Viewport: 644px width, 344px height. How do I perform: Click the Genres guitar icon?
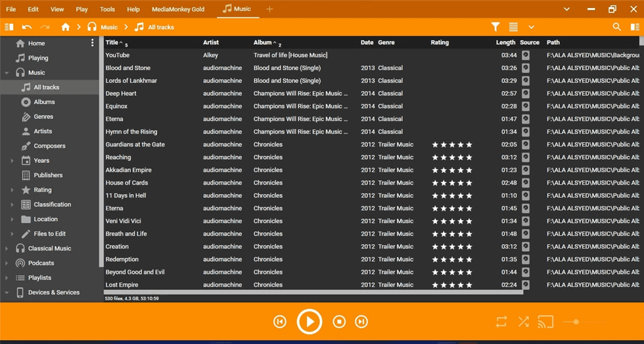pyautogui.click(x=26, y=116)
